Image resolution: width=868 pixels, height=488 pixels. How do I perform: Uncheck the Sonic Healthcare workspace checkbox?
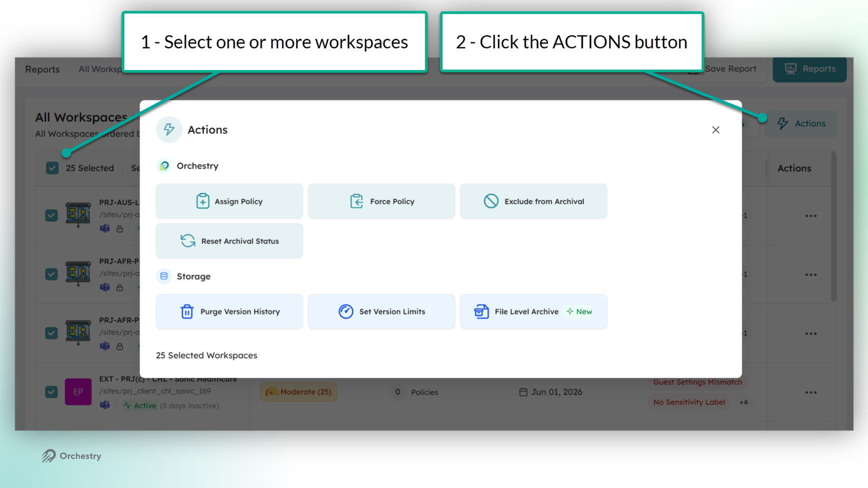(52, 392)
